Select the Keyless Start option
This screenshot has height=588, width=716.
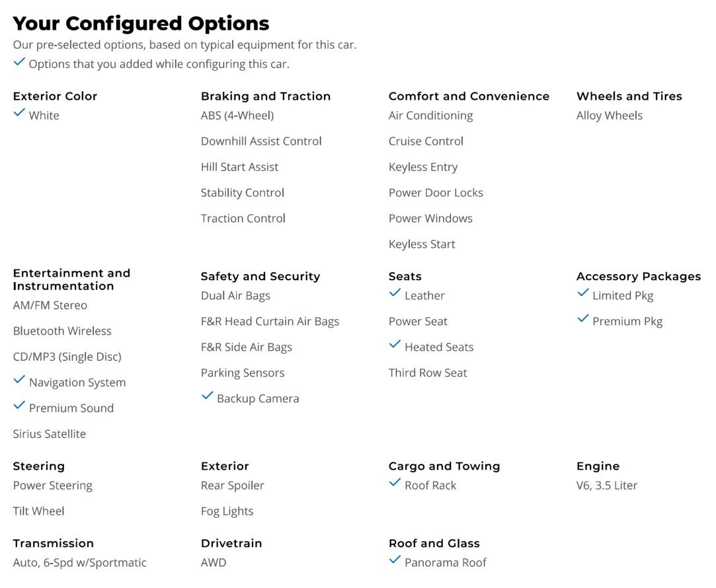pyautogui.click(x=422, y=244)
